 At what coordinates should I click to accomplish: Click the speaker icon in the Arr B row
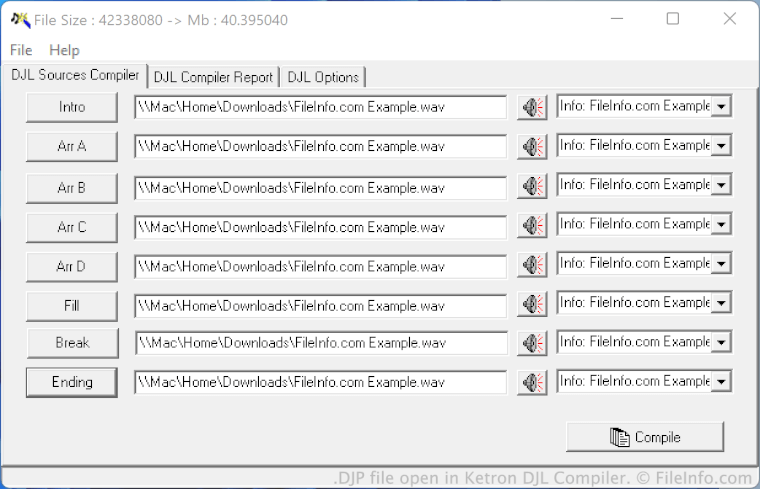[532, 186]
